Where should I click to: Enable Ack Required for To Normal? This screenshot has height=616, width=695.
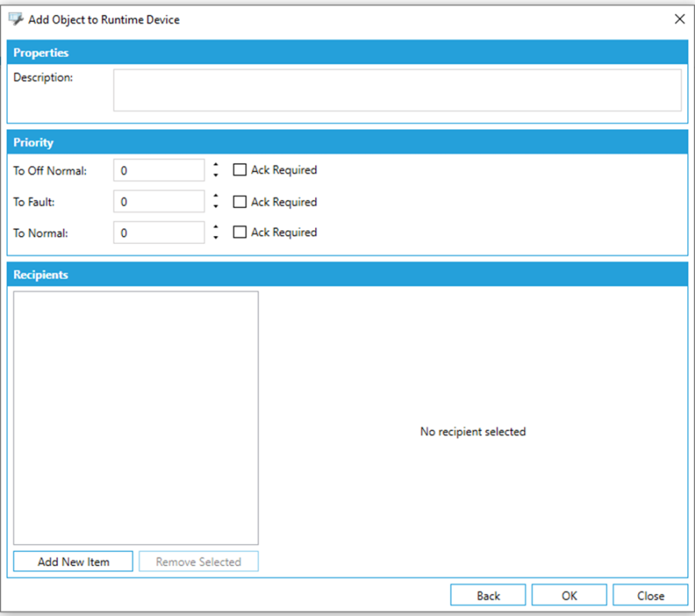coord(240,233)
